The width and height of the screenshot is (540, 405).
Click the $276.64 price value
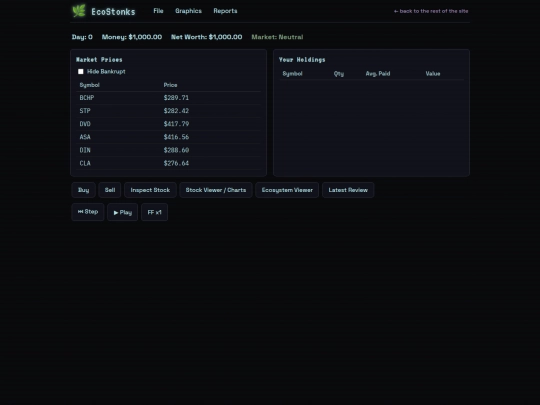(176, 163)
